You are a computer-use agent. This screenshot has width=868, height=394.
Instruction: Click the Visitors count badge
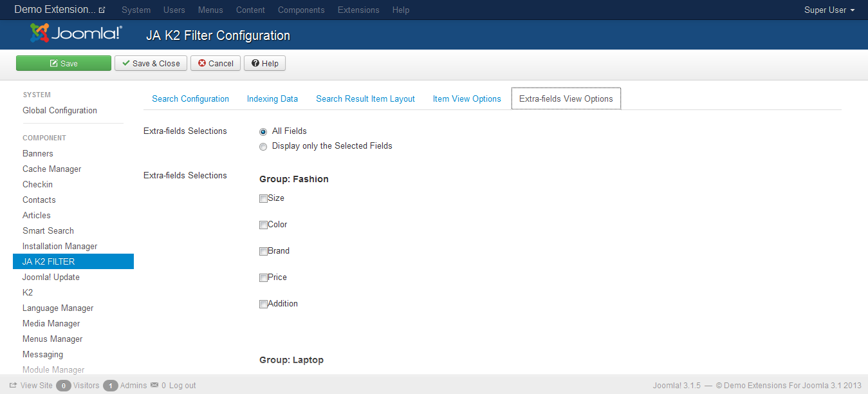coord(63,386)
